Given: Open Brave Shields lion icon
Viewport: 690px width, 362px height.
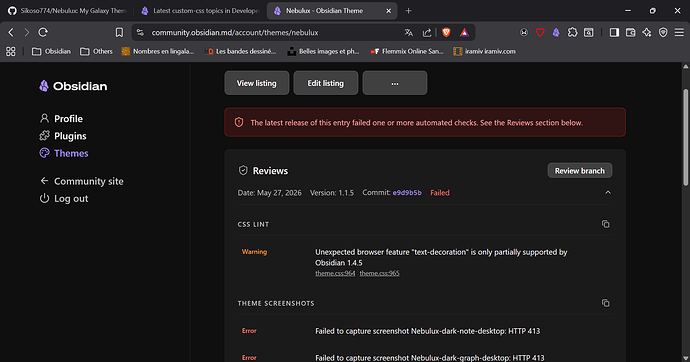Looking at the screenshot, I should tap(446, 32).
